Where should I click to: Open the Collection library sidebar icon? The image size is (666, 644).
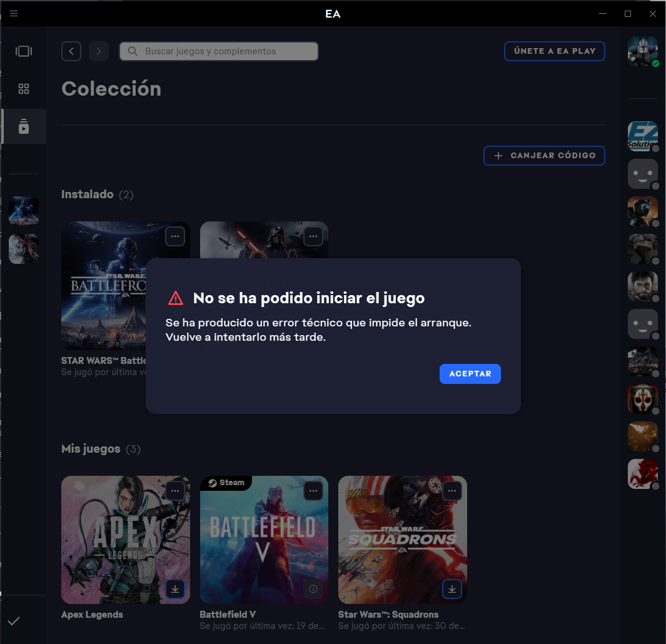coord(24,126)
